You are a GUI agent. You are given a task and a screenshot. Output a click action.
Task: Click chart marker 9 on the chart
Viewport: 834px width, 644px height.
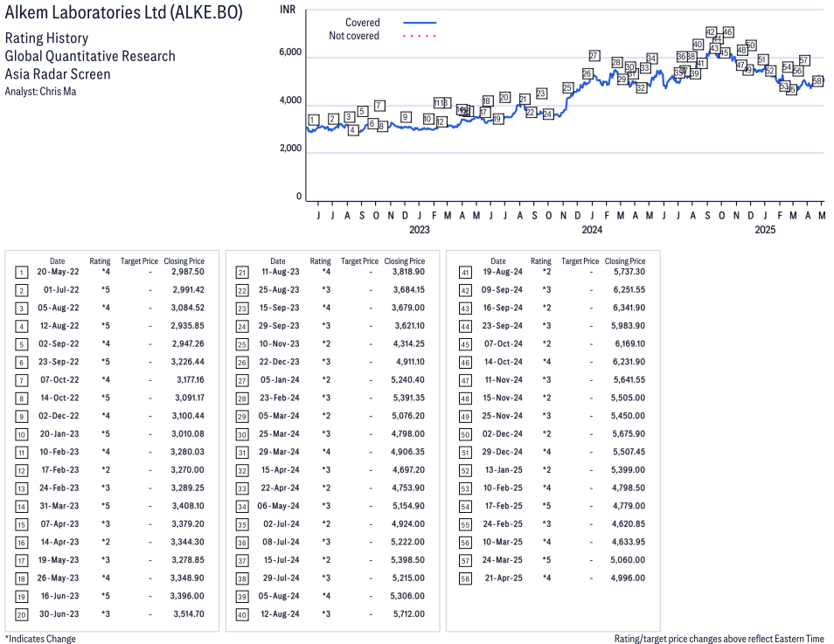tap(406, 117)
